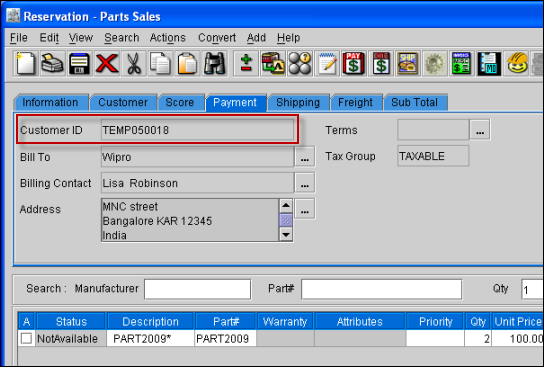Click the Qty search field

[532, 289]
